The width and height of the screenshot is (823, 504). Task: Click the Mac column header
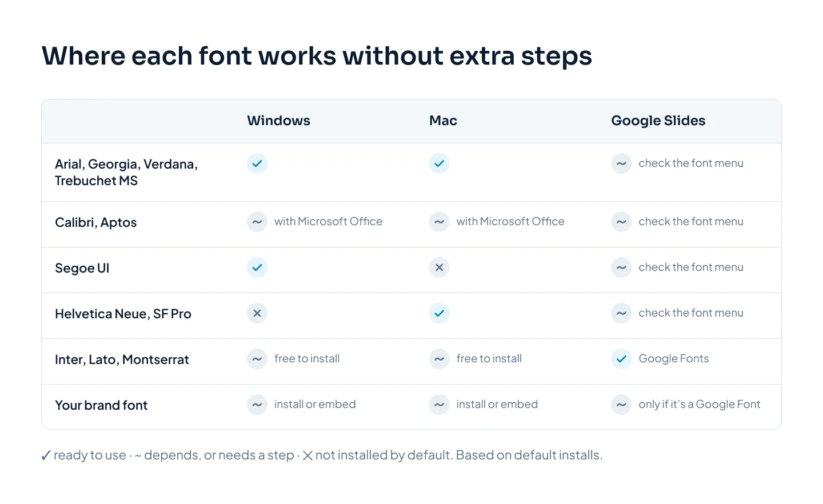point(443,121)
